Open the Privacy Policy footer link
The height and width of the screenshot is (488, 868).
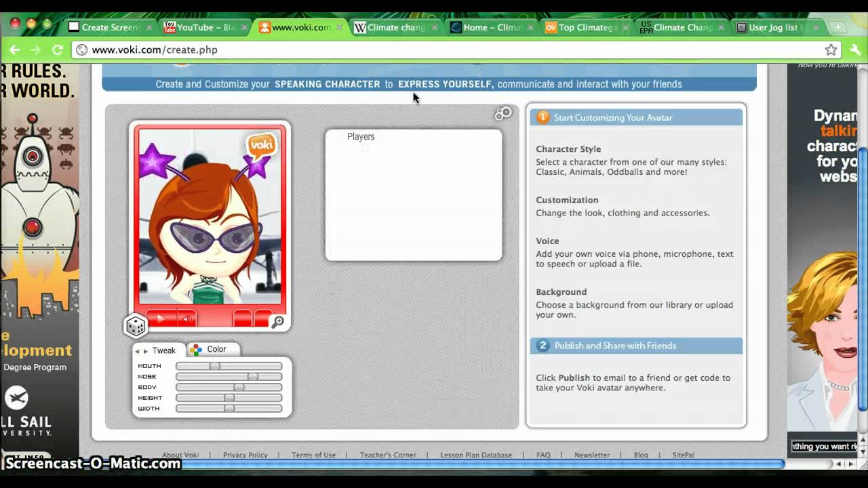tap(245, 455)
